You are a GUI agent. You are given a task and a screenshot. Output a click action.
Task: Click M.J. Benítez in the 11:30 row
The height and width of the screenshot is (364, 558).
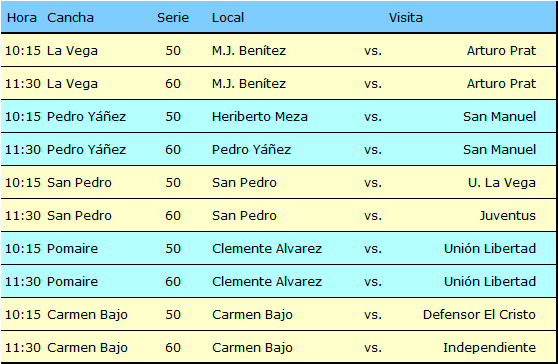coord(249,84)
